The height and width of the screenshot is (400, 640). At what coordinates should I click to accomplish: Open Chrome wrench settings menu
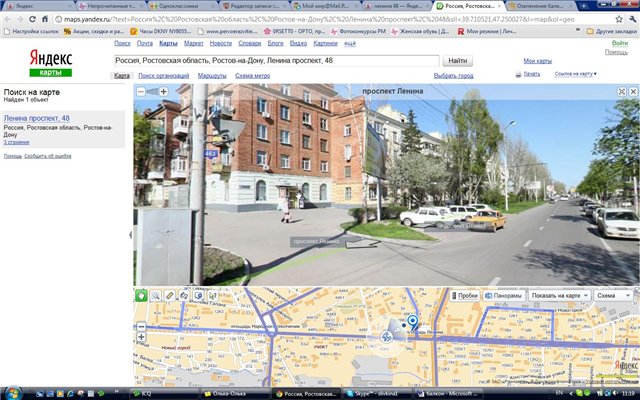coord(633,19)
